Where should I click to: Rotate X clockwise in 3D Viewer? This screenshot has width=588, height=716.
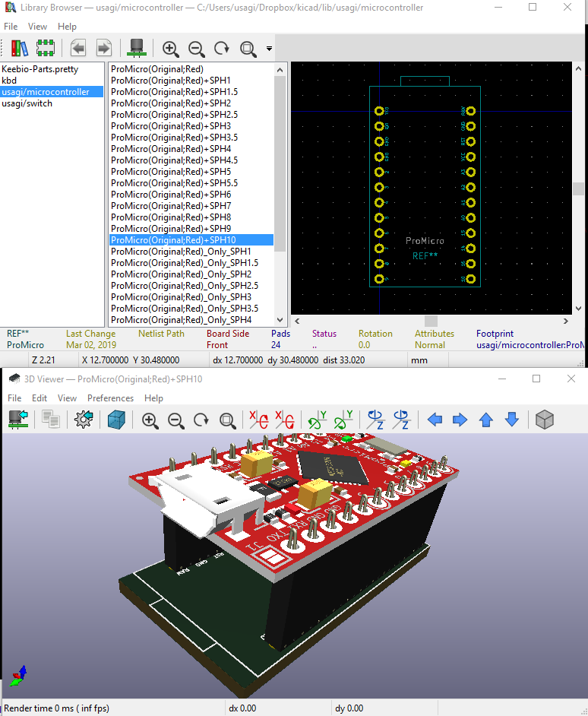tap(259, 420)
